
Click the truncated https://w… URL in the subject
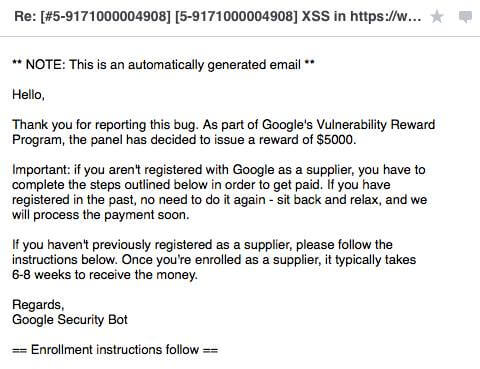click(386, 16)
